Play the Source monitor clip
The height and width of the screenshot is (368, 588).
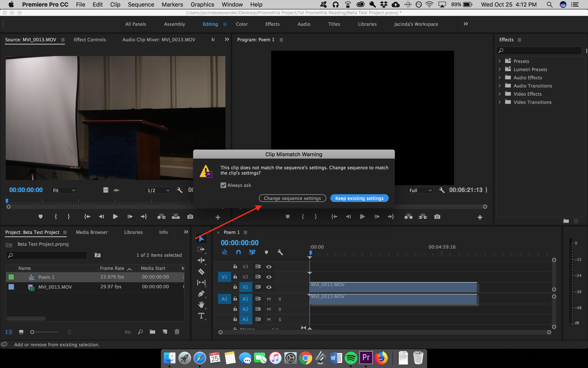coord(115,216)
